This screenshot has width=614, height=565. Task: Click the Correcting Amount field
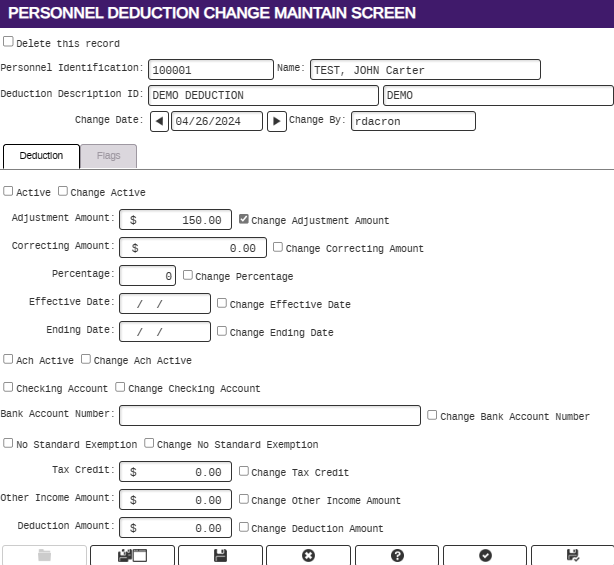193,247
